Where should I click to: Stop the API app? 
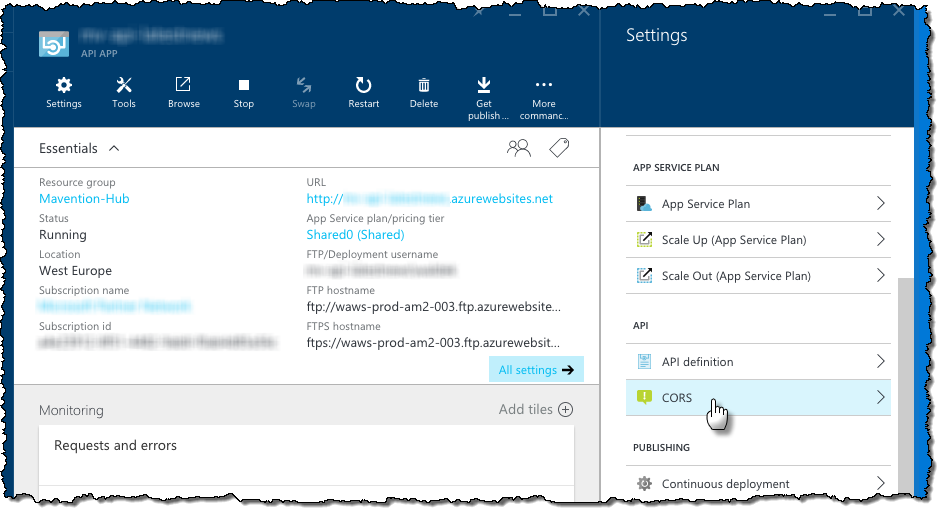(x=244, y=93)
